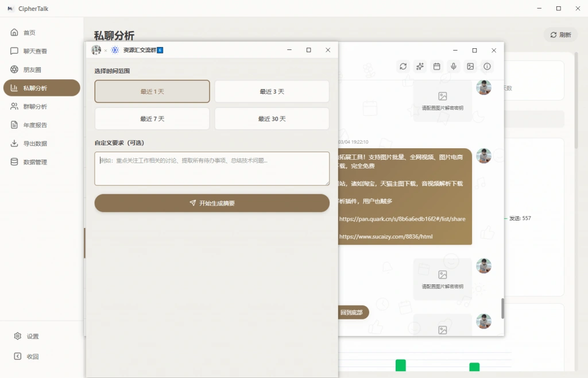Go to 首页 home page
Screen dimensions: 588x378
pyautogui.click(x=32, y=32)
